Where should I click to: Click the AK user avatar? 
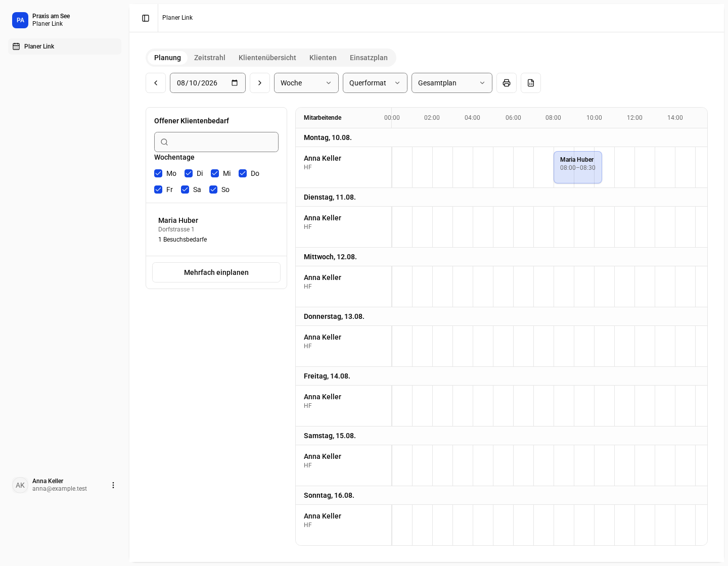[x=20, y=485]
